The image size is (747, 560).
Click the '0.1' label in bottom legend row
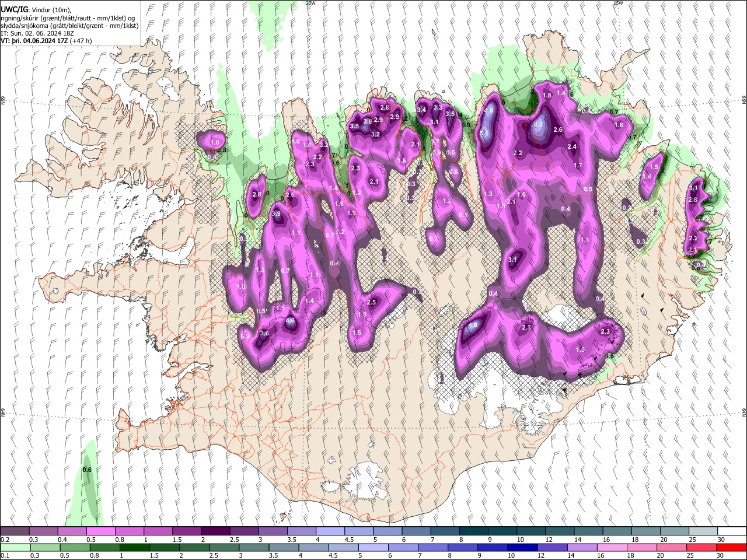[x=5, y=555]
